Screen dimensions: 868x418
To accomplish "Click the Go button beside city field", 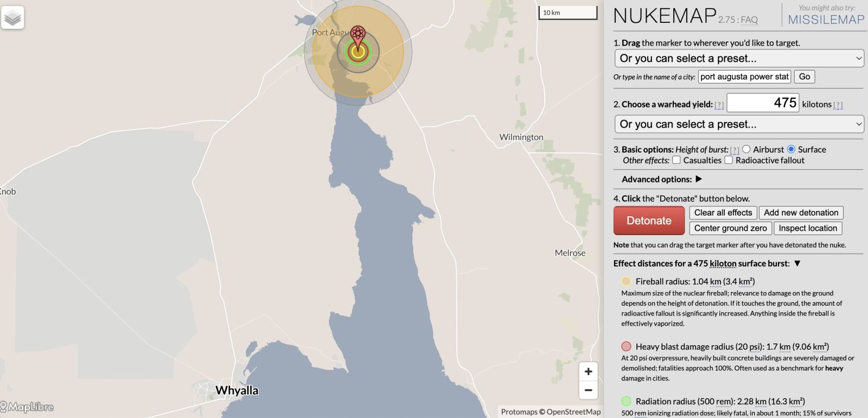I will click(x=805, y=77).
